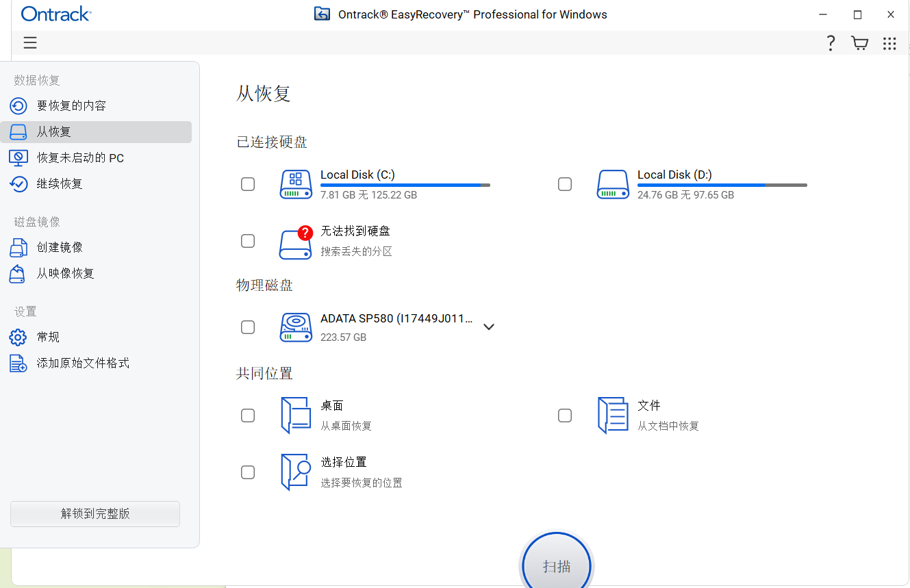The width and height of the screenshot is (910, 588).
Task: Click the 桌面 label
Action: tap(332, 406)
